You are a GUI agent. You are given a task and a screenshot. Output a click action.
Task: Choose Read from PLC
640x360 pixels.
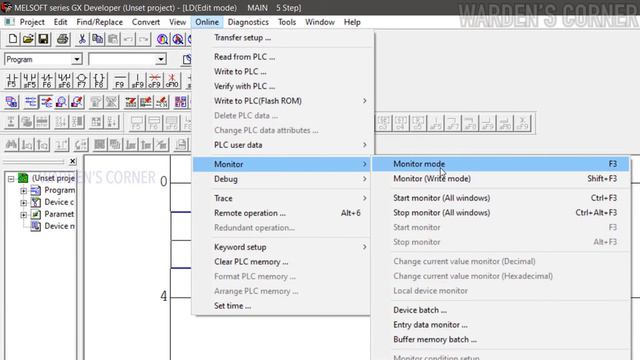click(281, 57)
